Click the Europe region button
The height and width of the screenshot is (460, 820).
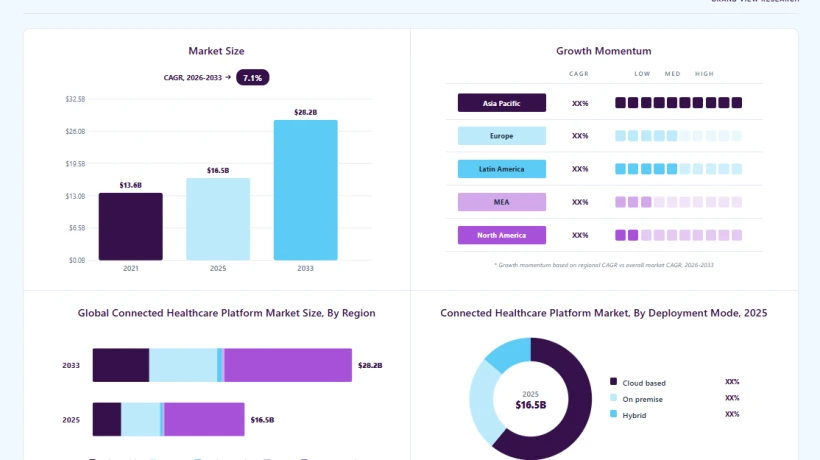click(x=502, y=136)
